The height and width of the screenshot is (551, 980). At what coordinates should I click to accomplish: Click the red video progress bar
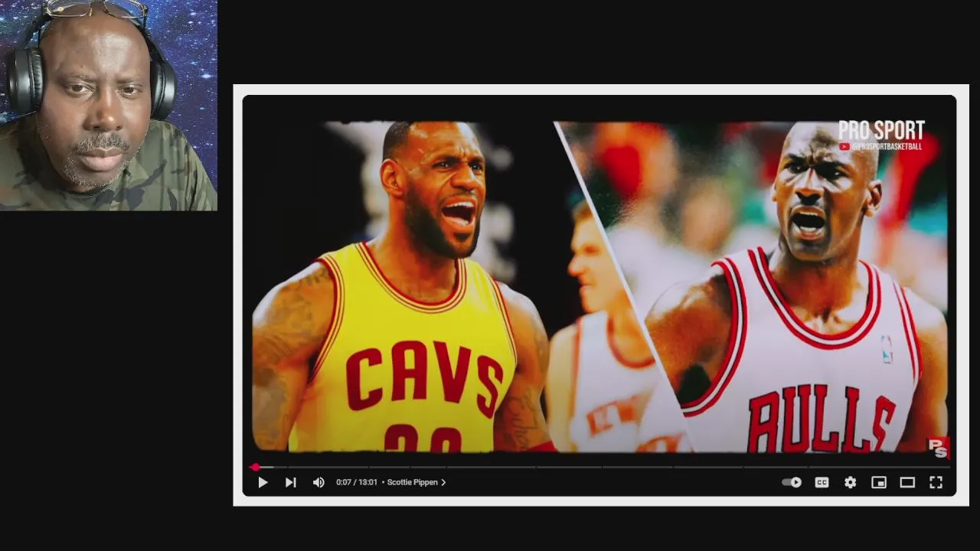(601, 466)
